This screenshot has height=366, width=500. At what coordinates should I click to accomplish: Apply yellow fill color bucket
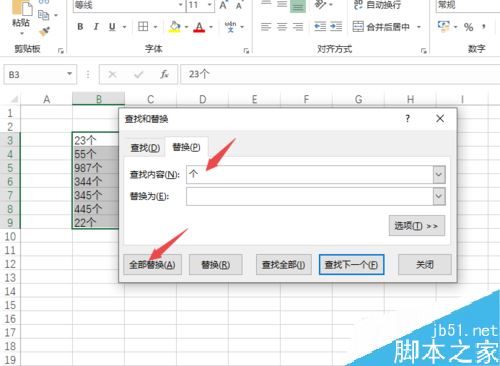tap(175, 27)
